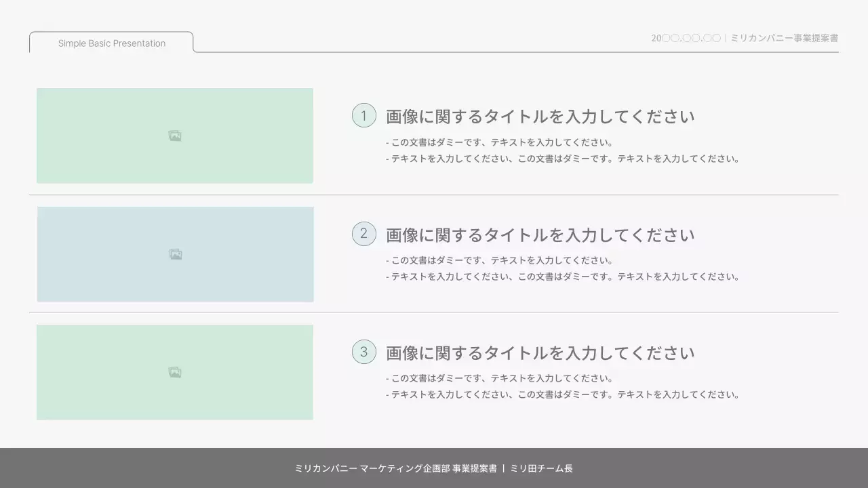Click the divider line between section 1 and 2

(434, 195)
